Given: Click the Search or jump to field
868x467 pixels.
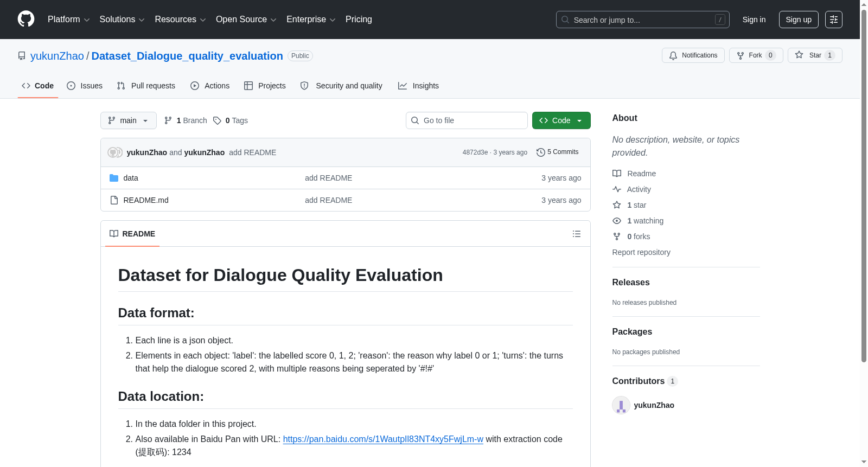Looking at the screenshot, I should point(643,20).
